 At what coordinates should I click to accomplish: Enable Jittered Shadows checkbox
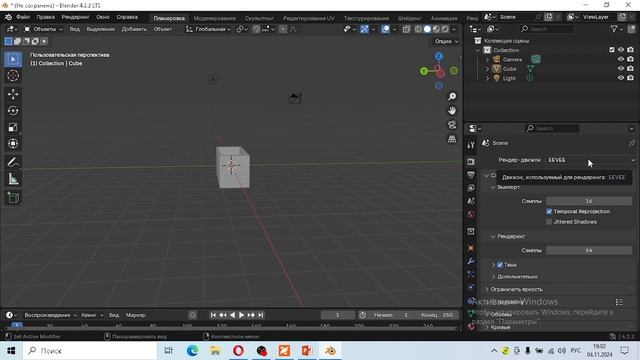(x=549, y=222)
